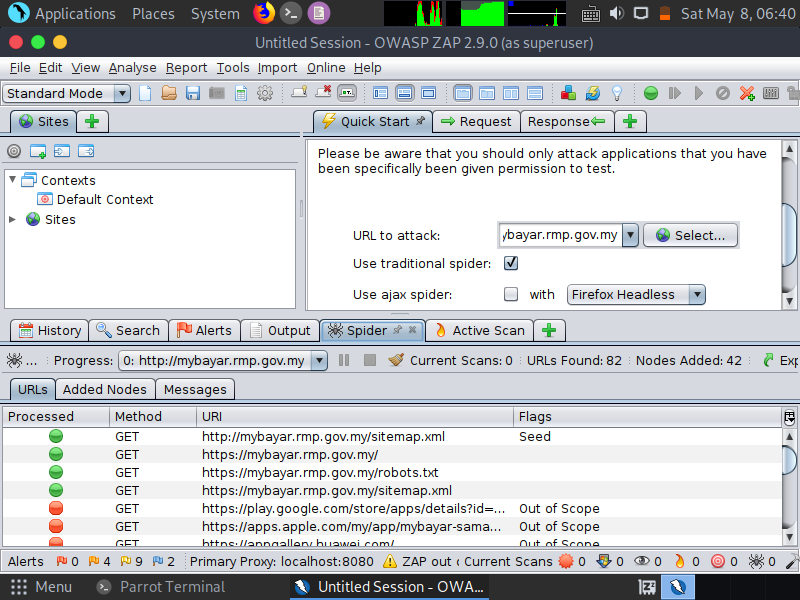Viewport: 800px width, 600px height.
Task: Click the persist session floppy disk icon
Action: tap(193, 93)
